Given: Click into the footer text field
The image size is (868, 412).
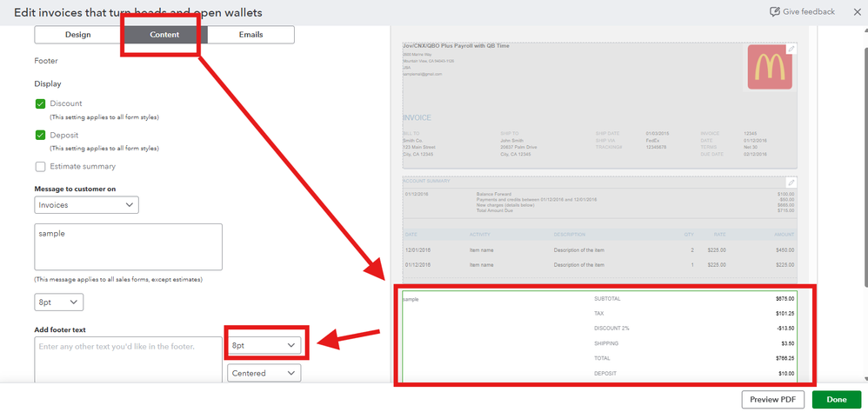Looking at the screenshot, I should (x=127, y=359).
